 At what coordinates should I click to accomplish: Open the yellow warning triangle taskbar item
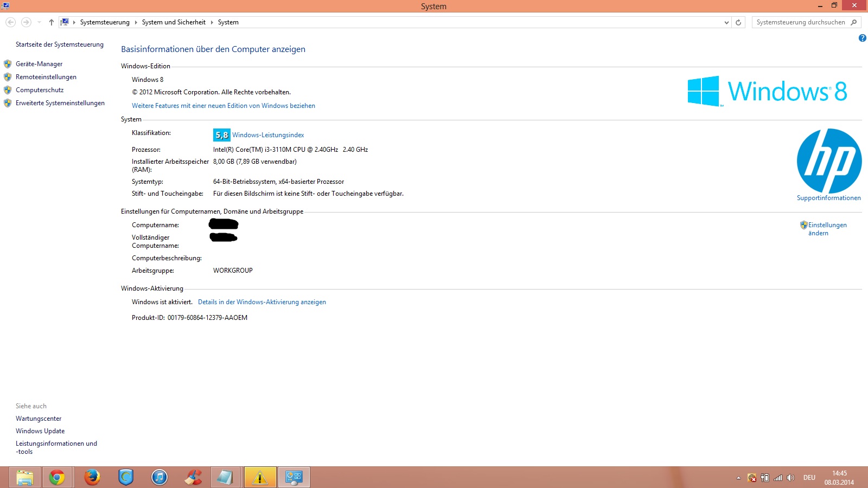(260, 477)
